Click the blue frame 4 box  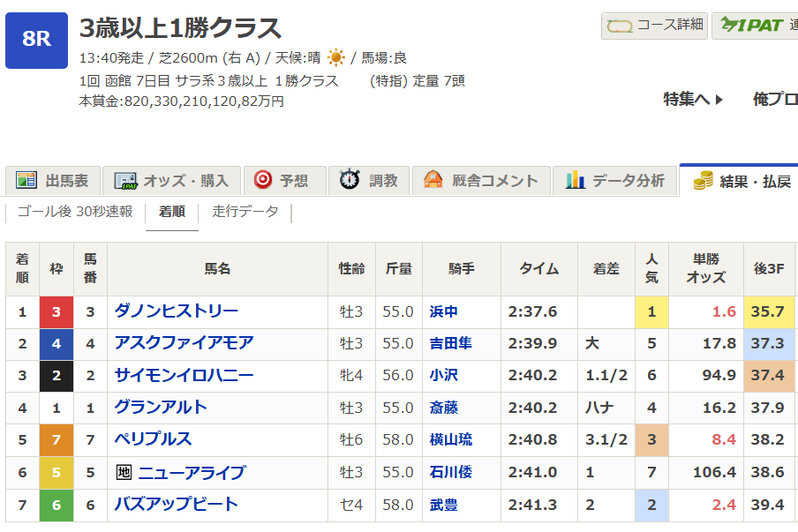(56, 344)
